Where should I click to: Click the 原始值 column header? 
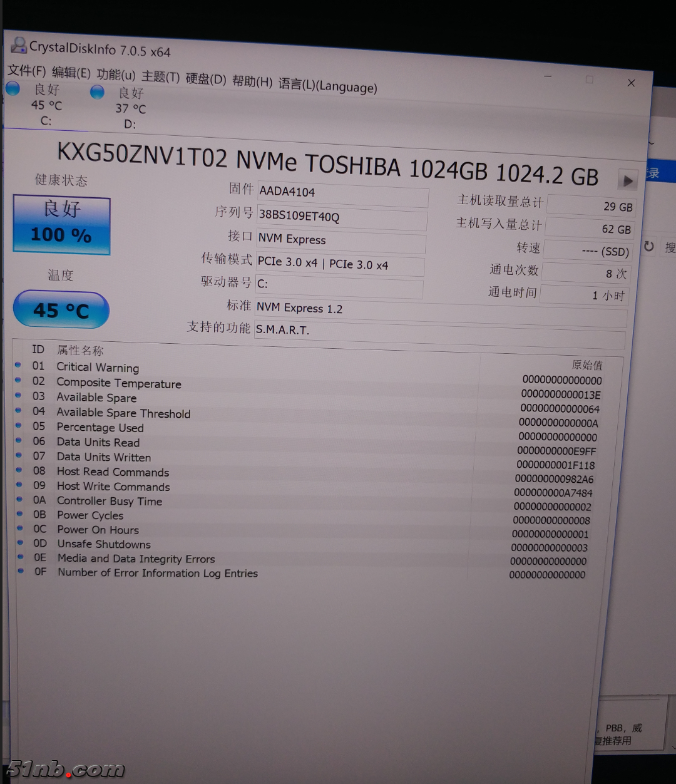coord(586,364)
